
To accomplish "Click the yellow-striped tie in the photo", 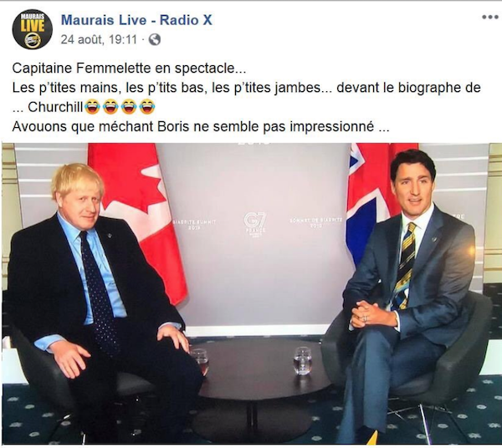I will pyautogui.click(x=405, y=266).
